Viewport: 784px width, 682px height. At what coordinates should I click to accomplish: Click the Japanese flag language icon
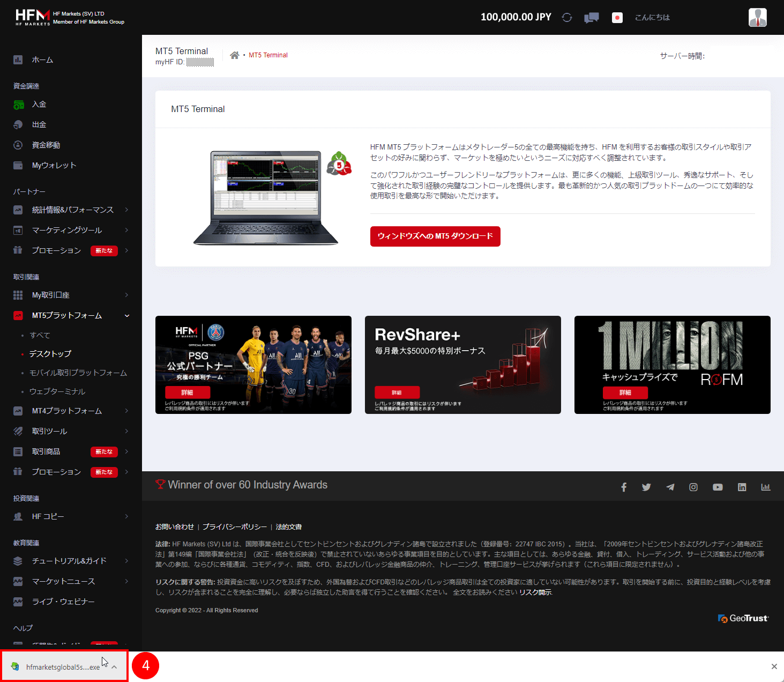click(617, 17)
